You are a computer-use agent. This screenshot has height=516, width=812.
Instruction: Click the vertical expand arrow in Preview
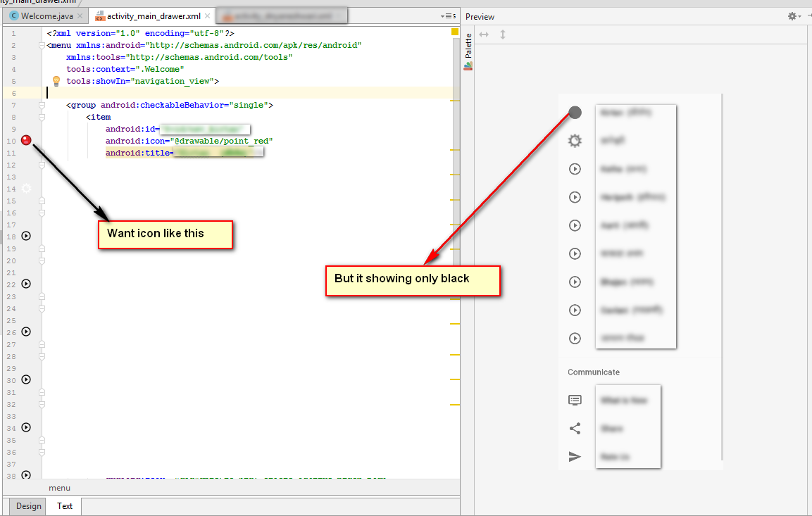click(x=503, y=34)
